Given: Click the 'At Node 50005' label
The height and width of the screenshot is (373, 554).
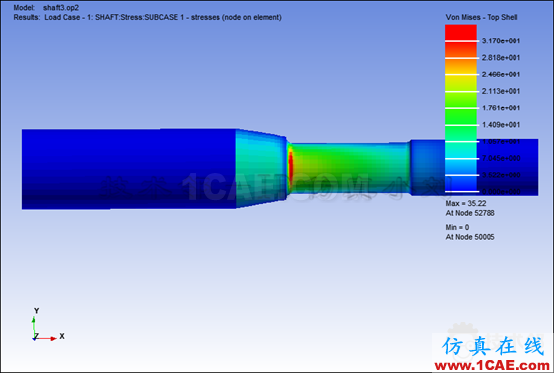Looking at the screenshot, I should pyautogui.click(x=470, y=237).
